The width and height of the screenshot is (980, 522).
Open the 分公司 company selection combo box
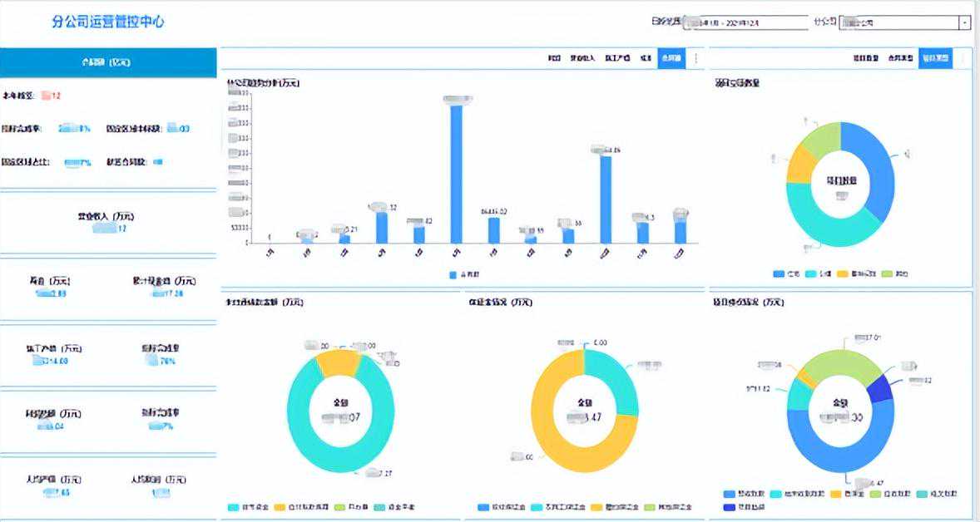[x=898, y=23]
